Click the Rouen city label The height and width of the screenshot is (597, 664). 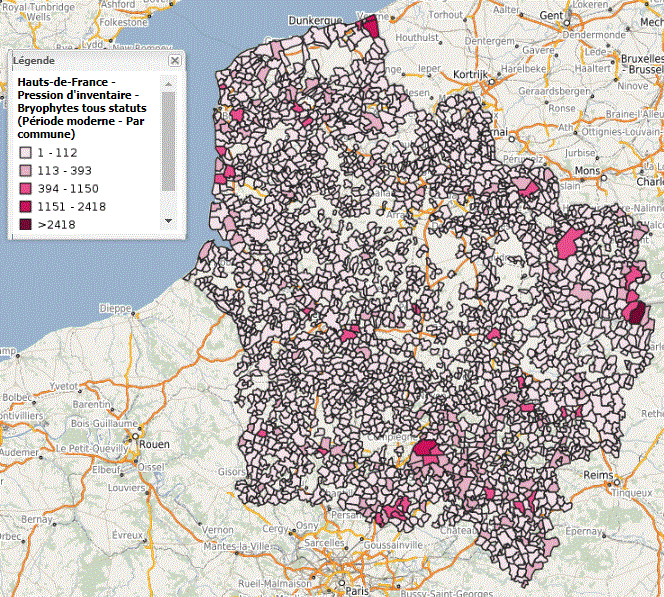[155, 444]
